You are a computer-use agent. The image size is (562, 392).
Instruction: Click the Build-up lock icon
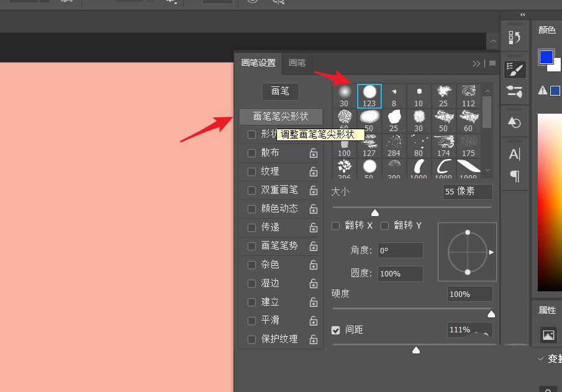pyautogui.click(x=314, y=302)
